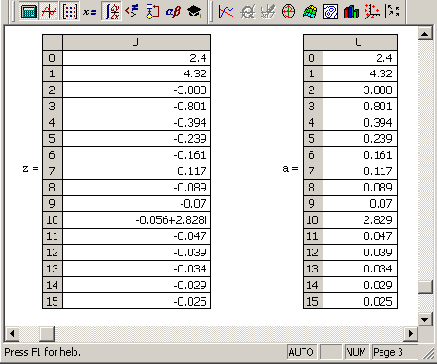Open the Graph toolbar icon
Viewport: 437px width, 364px height.
point(49,11)
